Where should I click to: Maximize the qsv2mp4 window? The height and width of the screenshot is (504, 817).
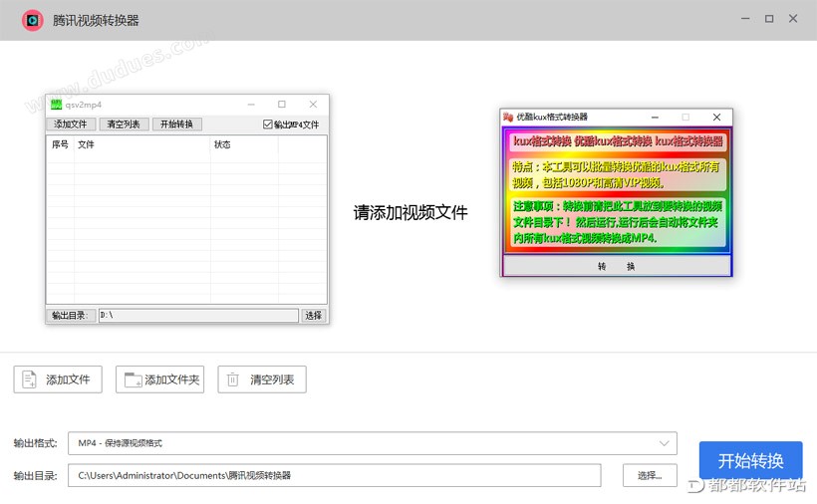coord(282,105)
